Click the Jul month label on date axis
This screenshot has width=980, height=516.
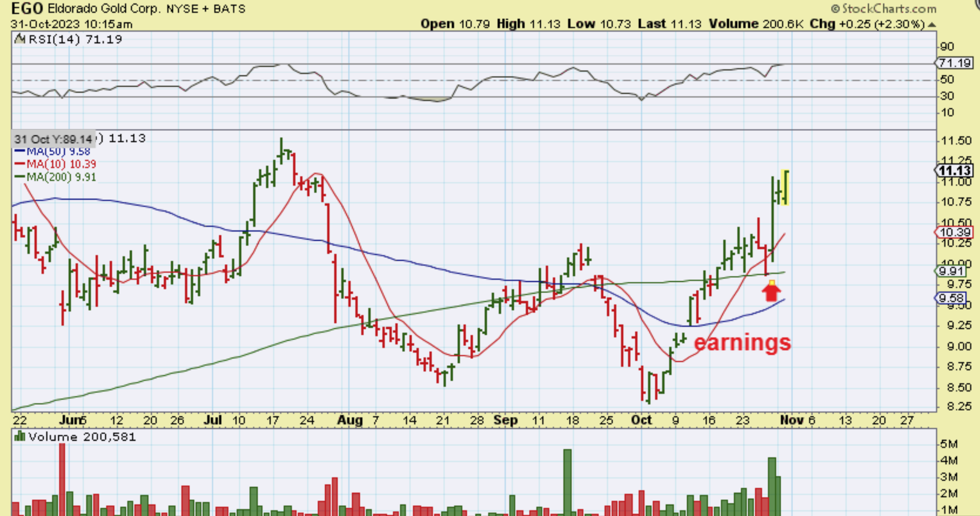[213, 420]
